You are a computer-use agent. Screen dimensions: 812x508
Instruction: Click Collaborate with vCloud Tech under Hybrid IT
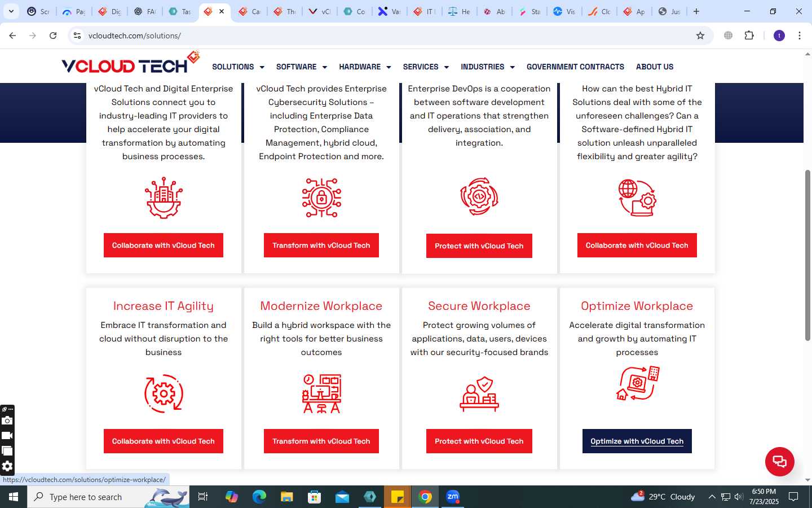point(637,246)
